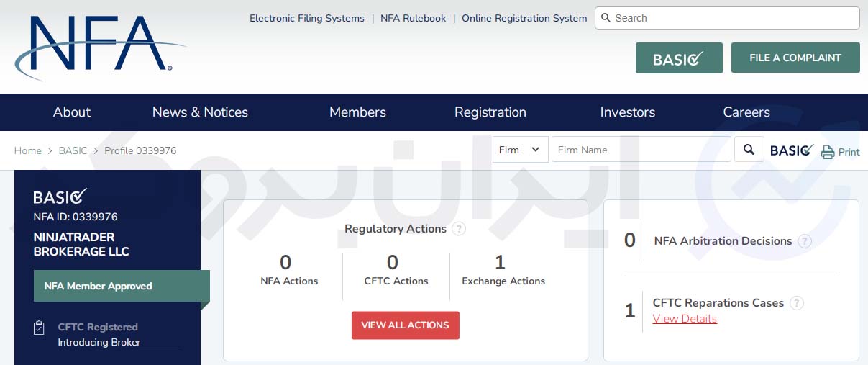This screenshot has height=365, width=868.
Task: Open the Firm search type dropdown
Action: pyautogui.click(x=521, y=150)
